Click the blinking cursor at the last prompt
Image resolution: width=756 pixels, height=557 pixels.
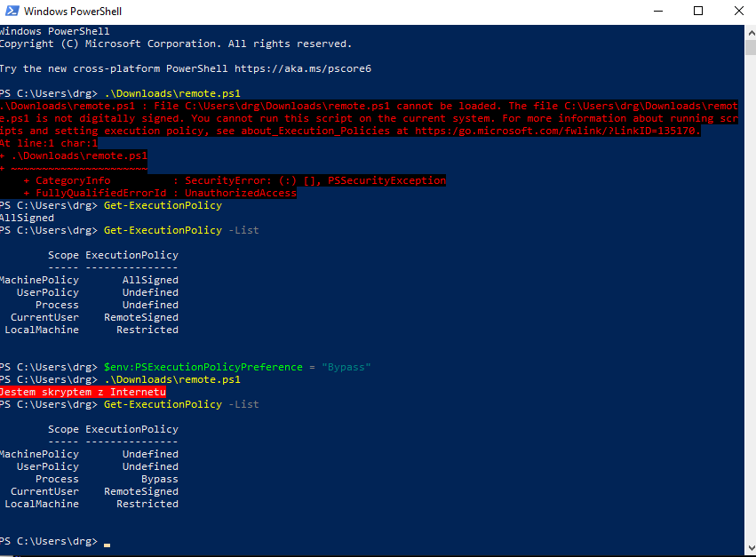pos(107,545)
